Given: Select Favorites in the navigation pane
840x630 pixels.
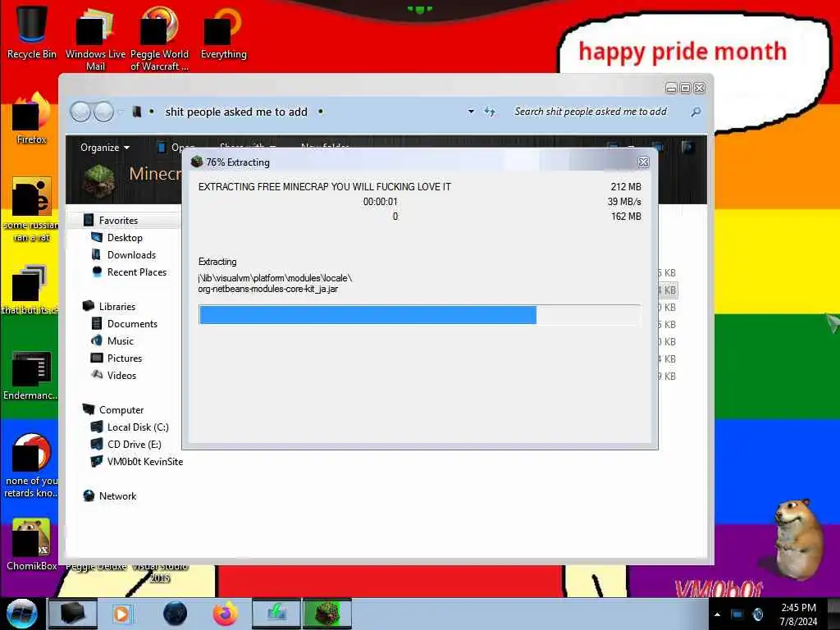Looking at the screenshot, I should (118, 220).
